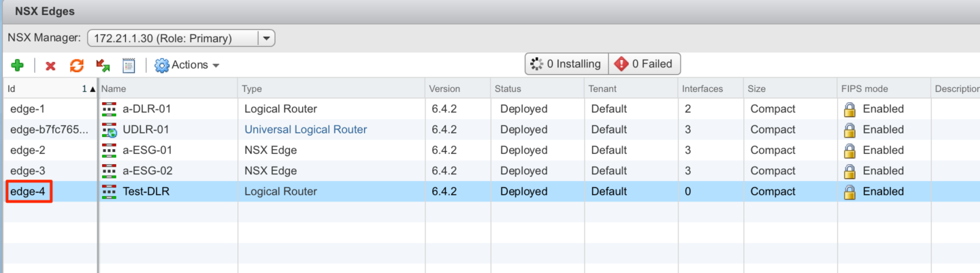Select the edge-3 Id cell
Image resolution: width=980 pixels, height=273 pixels.
tap(50, 171)
